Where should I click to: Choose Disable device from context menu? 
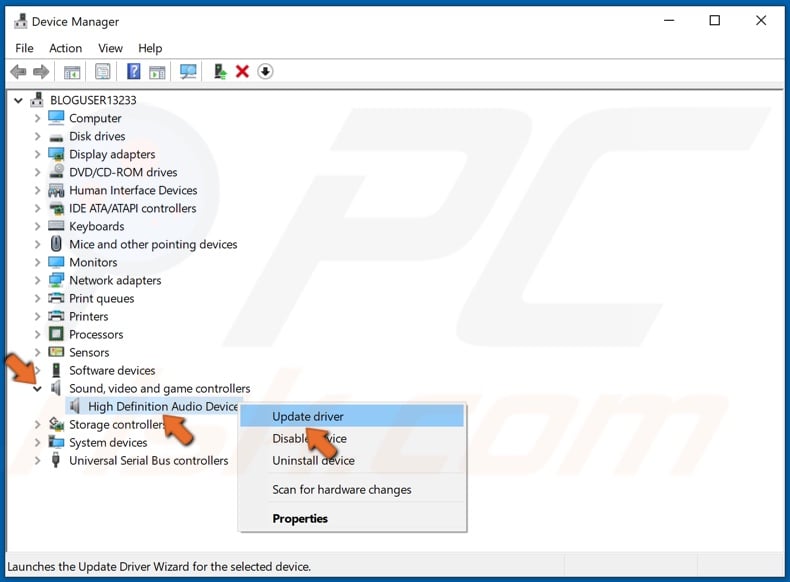352,438
